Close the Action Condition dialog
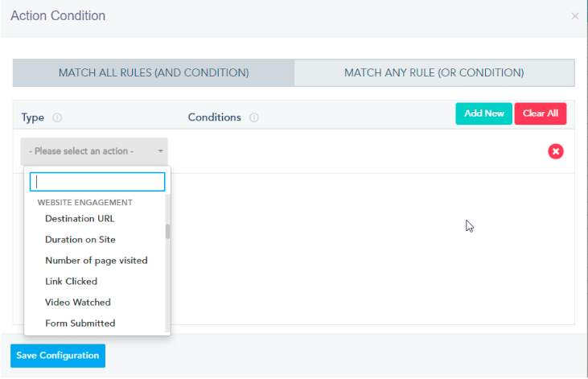The image size is (588, 379). click(x=574, y=16)
